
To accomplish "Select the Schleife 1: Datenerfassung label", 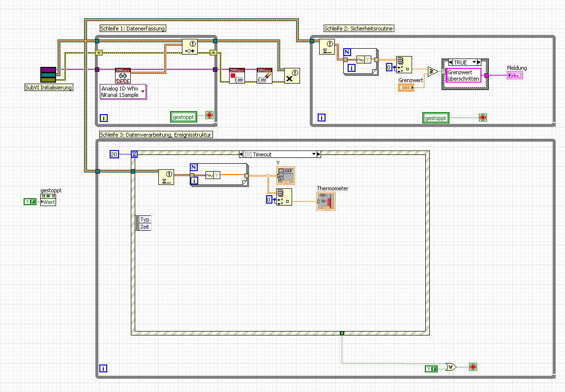I will (133, 29).
